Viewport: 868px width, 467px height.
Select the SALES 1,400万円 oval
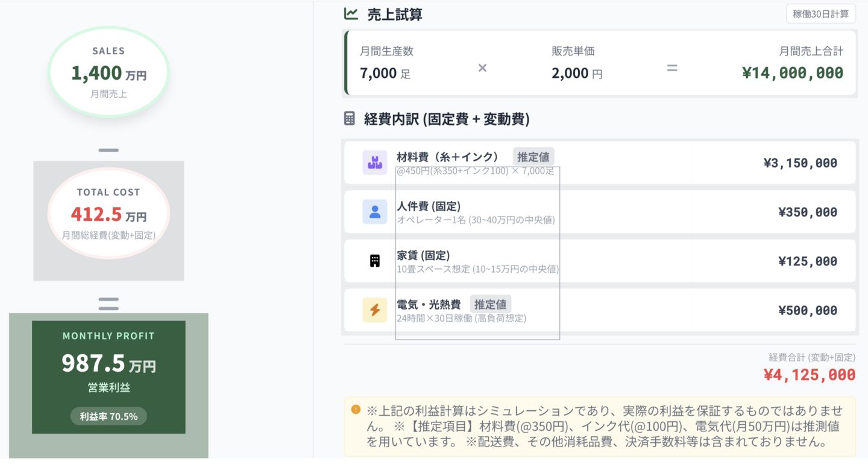108,72
